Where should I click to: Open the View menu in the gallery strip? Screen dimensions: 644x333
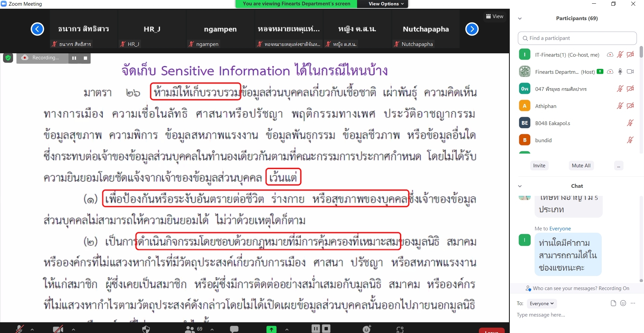pos(495,16)
